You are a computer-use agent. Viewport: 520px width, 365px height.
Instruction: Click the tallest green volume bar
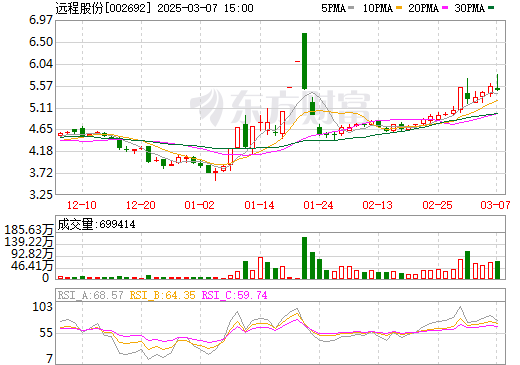click(x=304, y=258)
